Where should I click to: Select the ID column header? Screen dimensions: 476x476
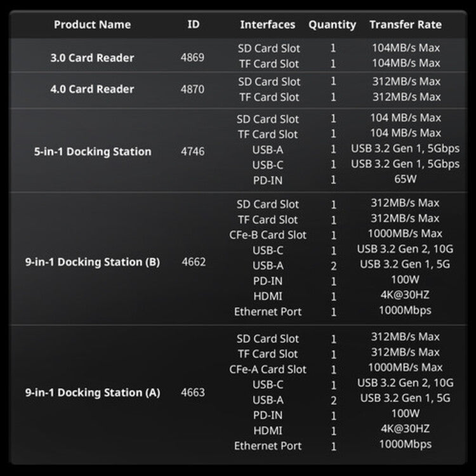click(194, 24)
